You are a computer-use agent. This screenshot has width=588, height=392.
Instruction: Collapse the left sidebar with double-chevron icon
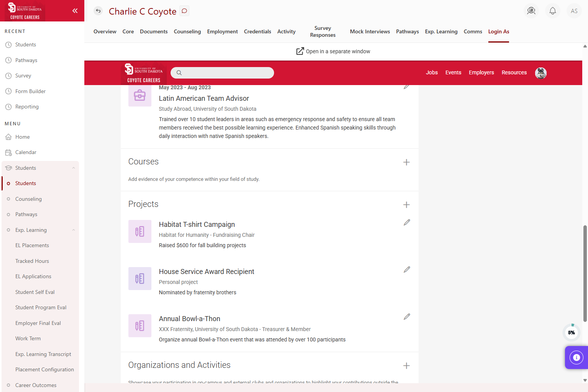75,11
